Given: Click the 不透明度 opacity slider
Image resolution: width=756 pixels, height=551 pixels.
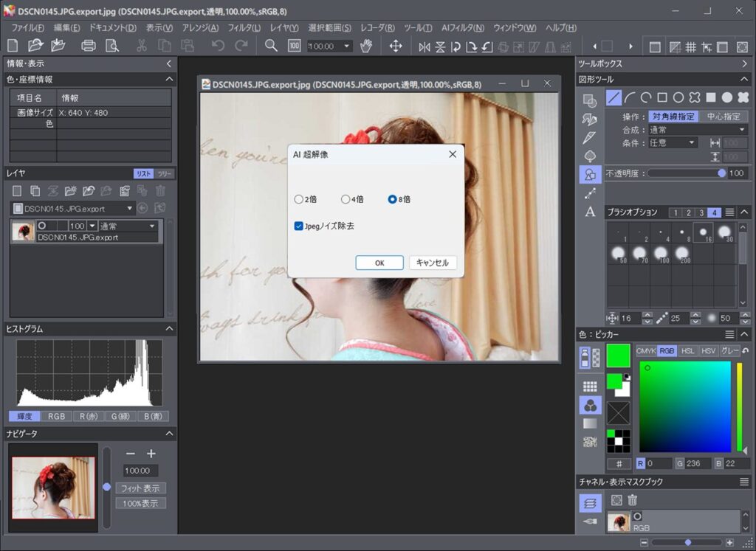Looking at the screenshot, I should 685,173.
